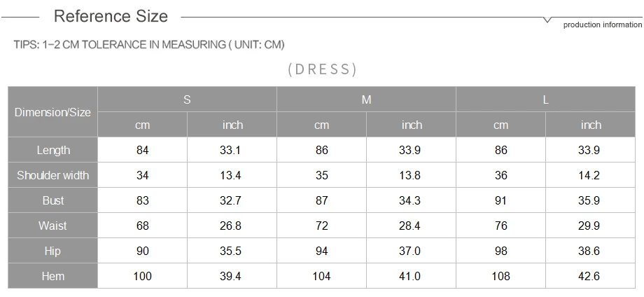This screenshot has height=297, width=644.
Task: Click the L size Hem inch value 42.6
Action: (x=590, y=276)
